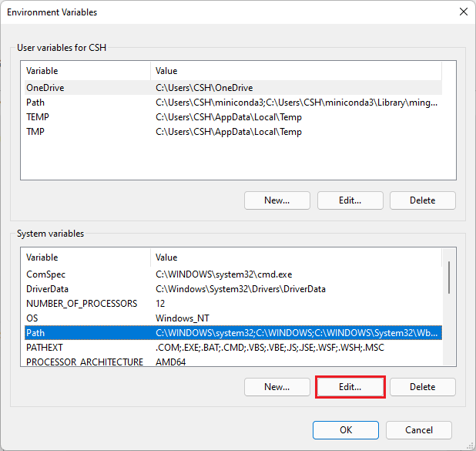The width and height of the screenshot is (476, 451).
Task: Select the highlighted system Path variable
Action: pyautogui.click(x=233, y=333)
